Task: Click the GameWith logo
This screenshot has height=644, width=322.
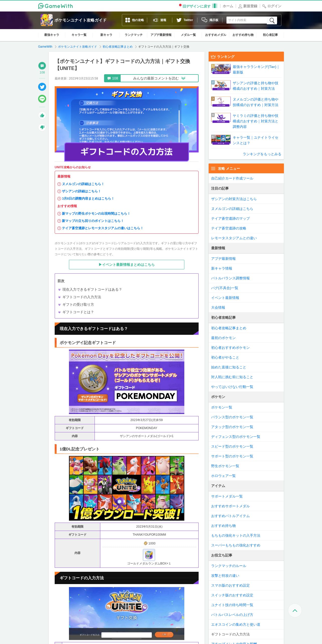Action: (x=55, y=6)
